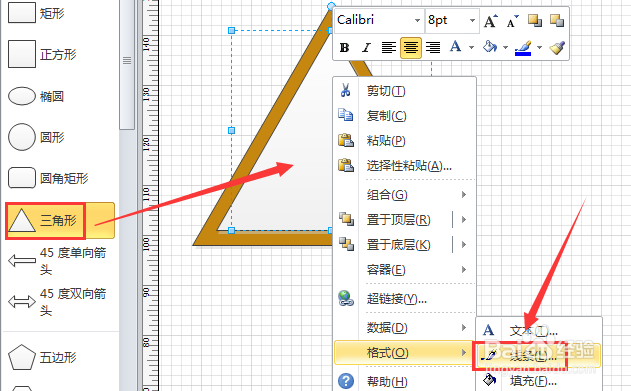Image resolution: width=631 pixels, height=391 pixels.
Task: Click the bring to front icon in mini toolbar
Action: coord(535,20)
